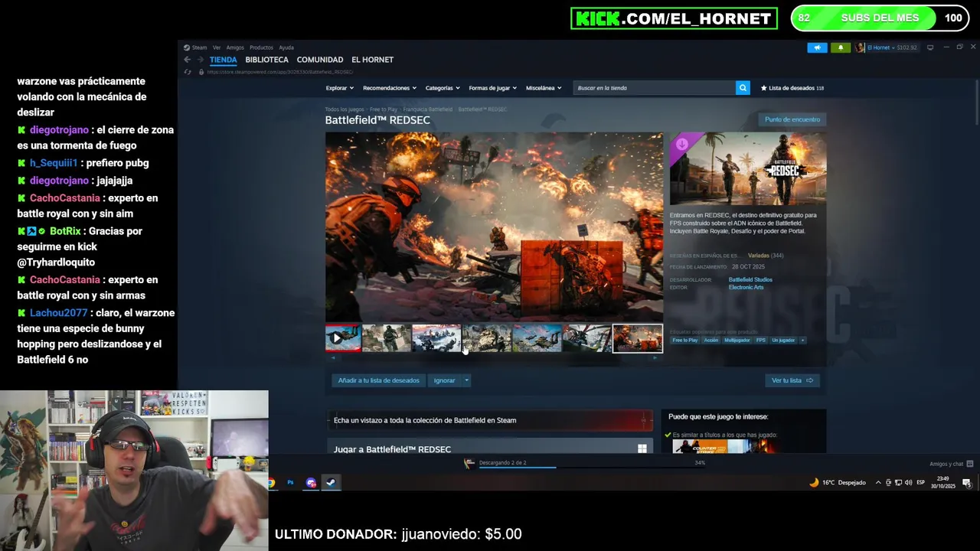Viewport: 980px width, 551px height.
Task: Select the last highlighted fire screenshot thumbnail
Action: coord(638,338)
